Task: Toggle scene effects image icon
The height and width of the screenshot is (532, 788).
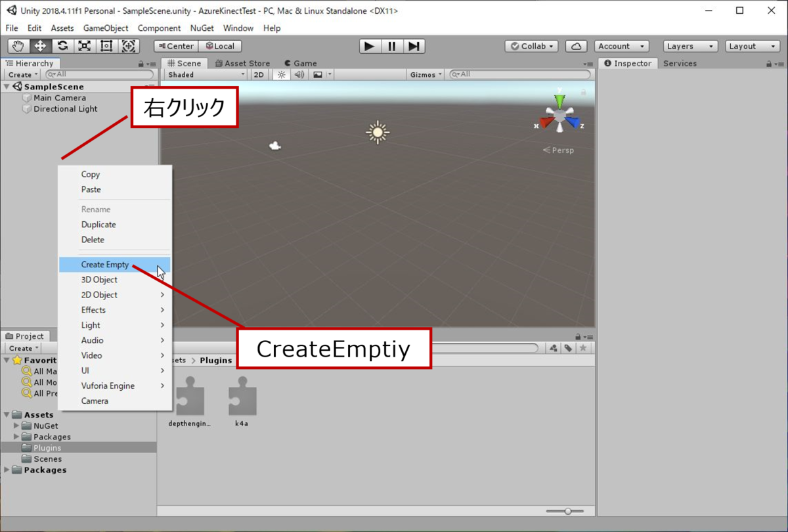Action: coord(318,75)
